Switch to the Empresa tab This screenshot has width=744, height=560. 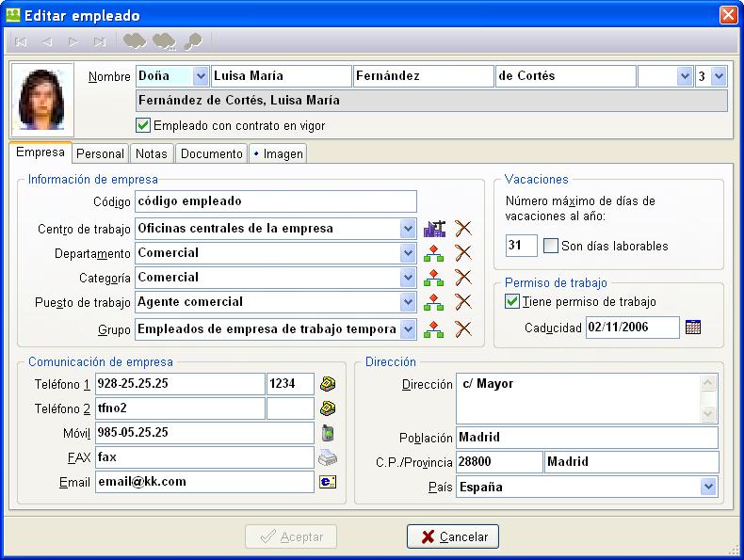coord(40,152)
